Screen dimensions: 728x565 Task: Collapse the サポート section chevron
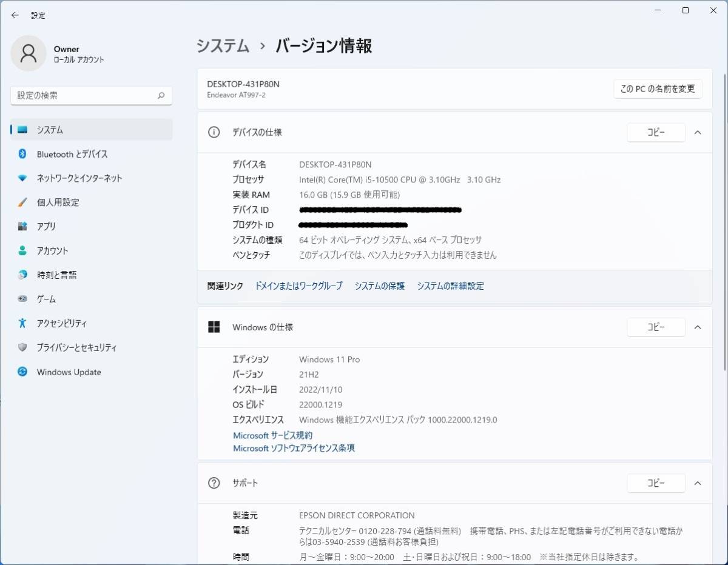click(698, 483)
